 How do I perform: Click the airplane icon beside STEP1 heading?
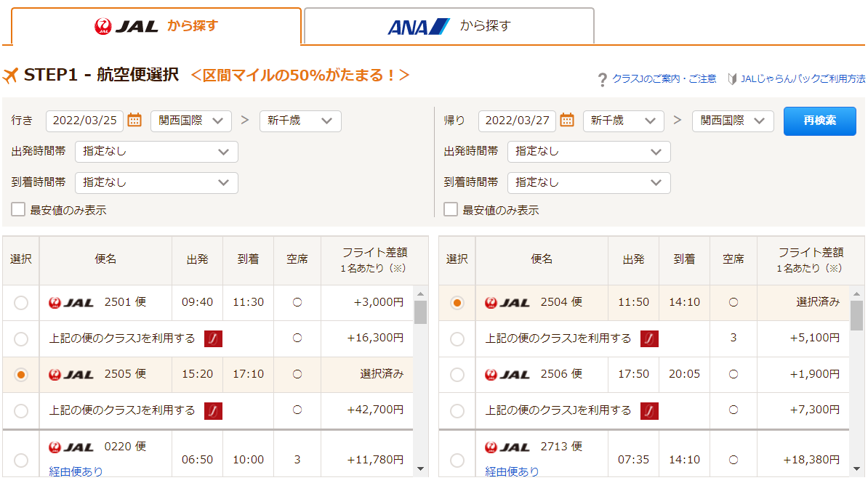pyautogui.click(x=10, y=76)
